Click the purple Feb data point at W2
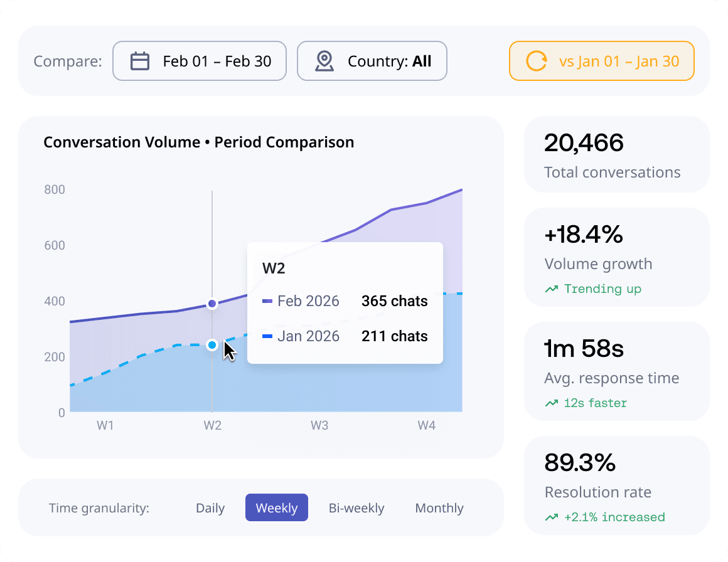Image resolution: width=728 pixels, height=562 pixels. 212,304
